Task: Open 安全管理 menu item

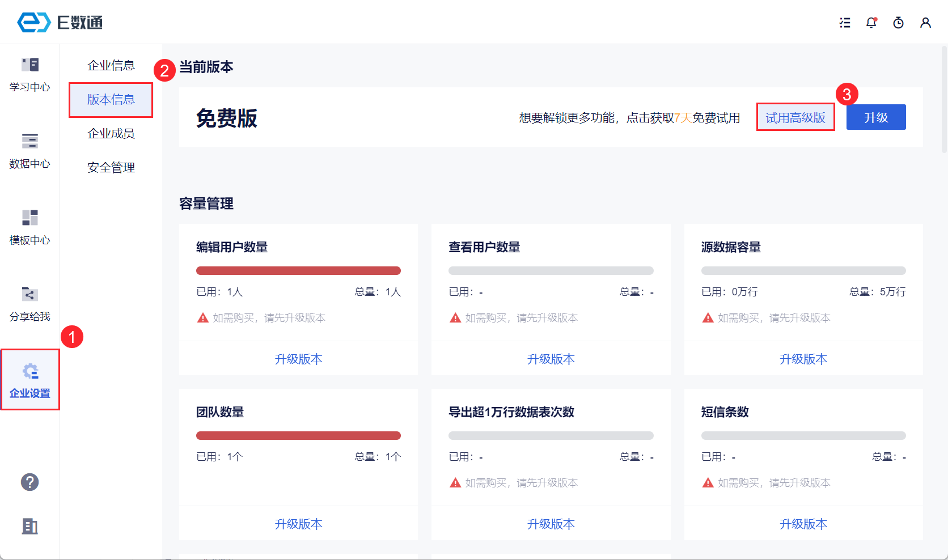Action: point(111,168)
